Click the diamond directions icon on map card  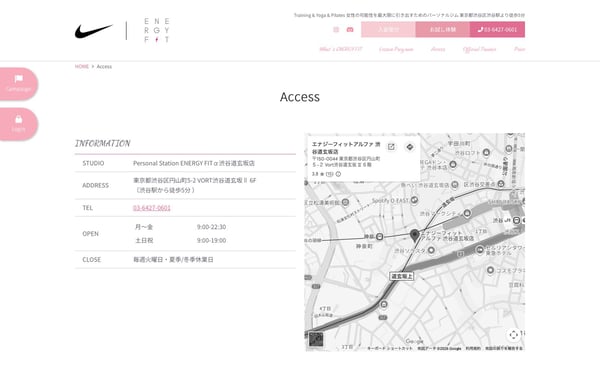(409, 147)
